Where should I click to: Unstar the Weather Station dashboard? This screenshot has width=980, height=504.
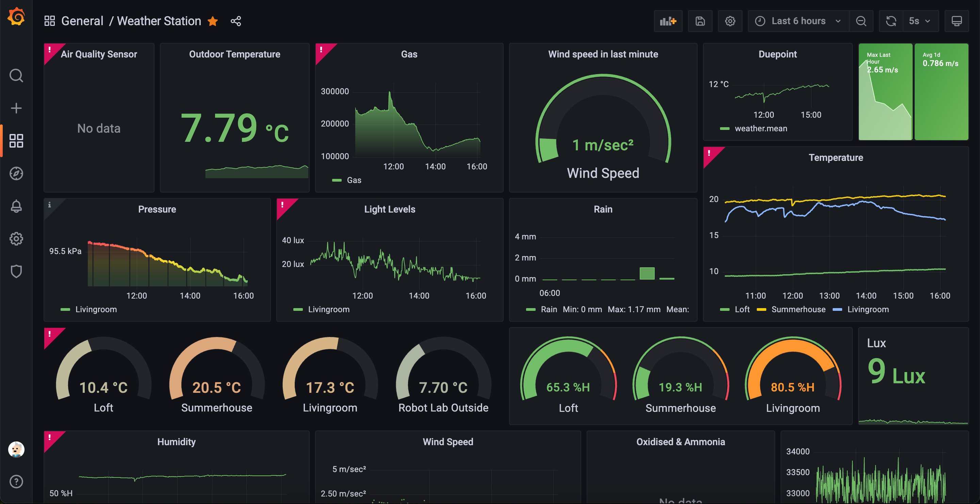point(213,21)
